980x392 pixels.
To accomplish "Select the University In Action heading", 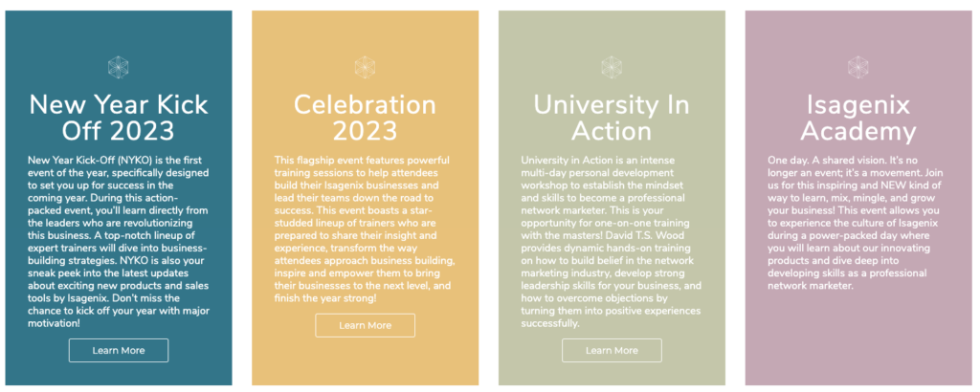I will [612, 118].
